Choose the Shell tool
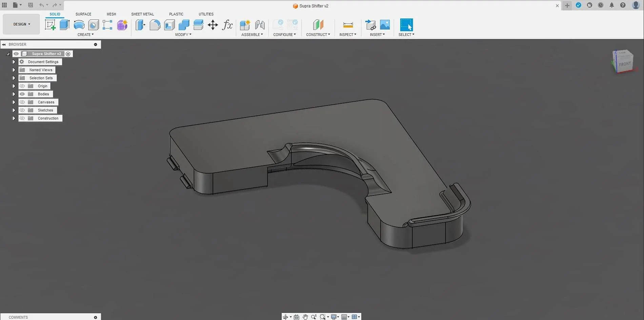Image resolution: width=644 pixels, height=320 pixels. pos(169,25)
